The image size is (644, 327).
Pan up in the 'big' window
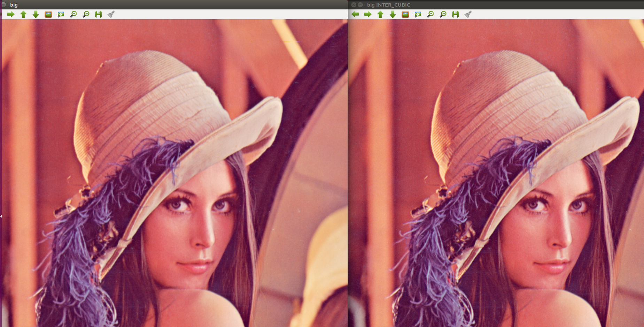coord(23,14)
